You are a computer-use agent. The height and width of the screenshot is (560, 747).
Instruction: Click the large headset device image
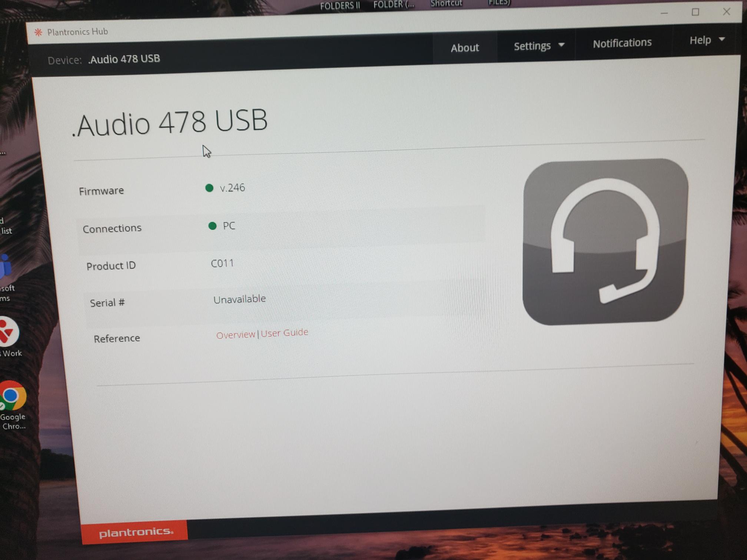coord(605,242)
